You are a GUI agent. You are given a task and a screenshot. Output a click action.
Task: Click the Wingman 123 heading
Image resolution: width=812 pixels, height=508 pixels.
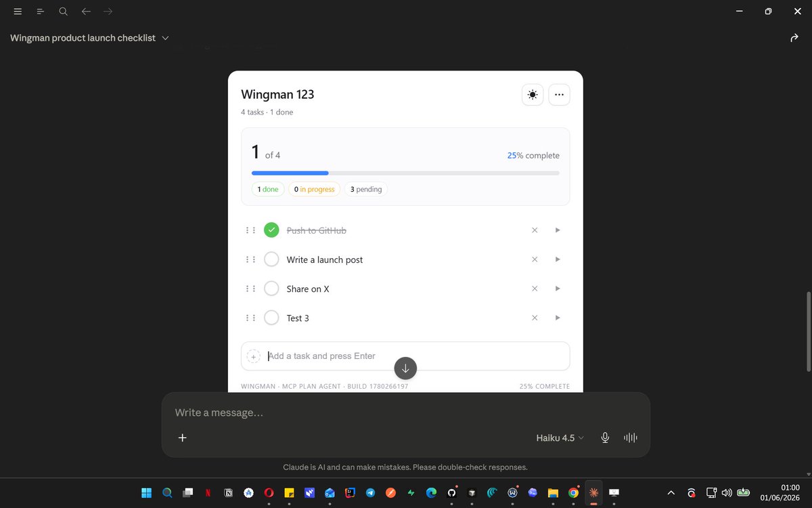(x=277, y=94)
